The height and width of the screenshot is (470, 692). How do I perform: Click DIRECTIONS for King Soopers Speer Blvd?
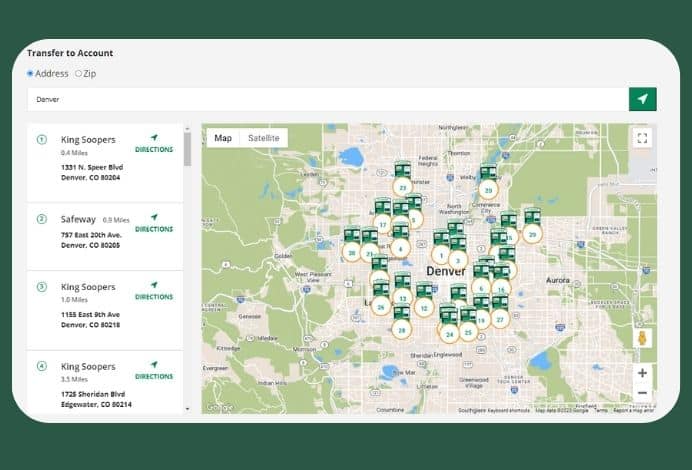point(154,150)
